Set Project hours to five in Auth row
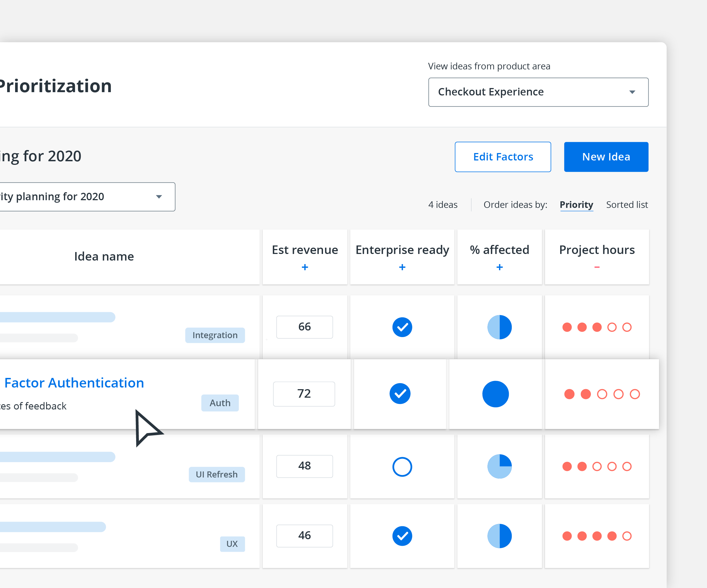Viewport: 707px width, 588px height. 635,394
